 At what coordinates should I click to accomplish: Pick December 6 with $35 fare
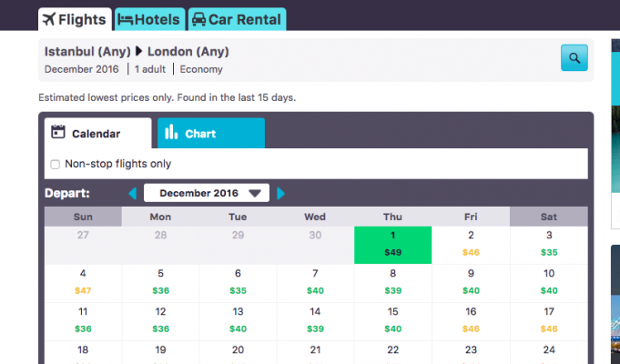[238, 281]
